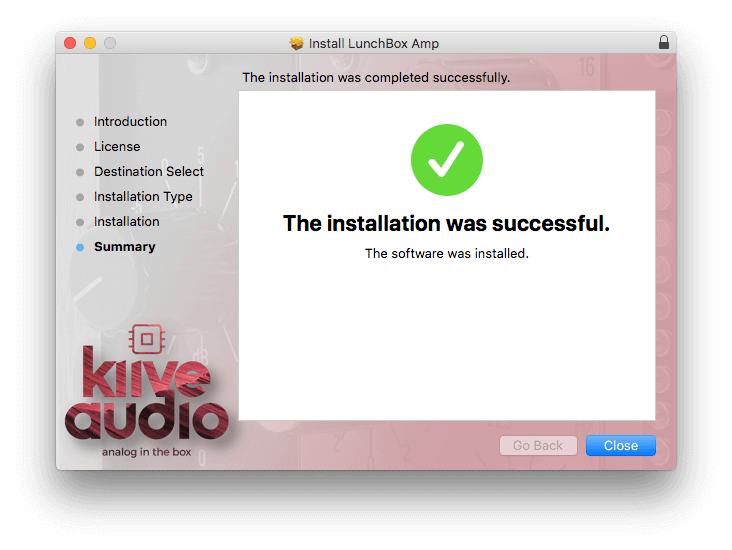Minimize the installer with yellow button
Viewport: 732px width, 550px height.
pyautogui.click(x=90, y=43)
